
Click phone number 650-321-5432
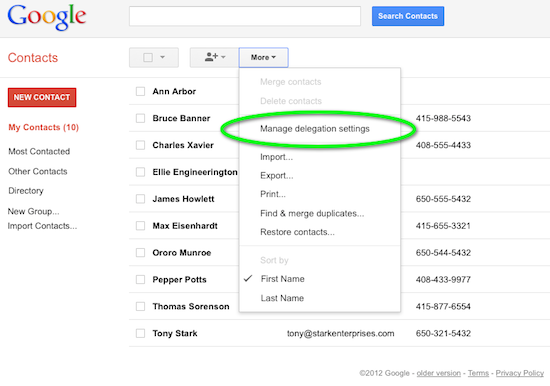[x=443, y=333]
